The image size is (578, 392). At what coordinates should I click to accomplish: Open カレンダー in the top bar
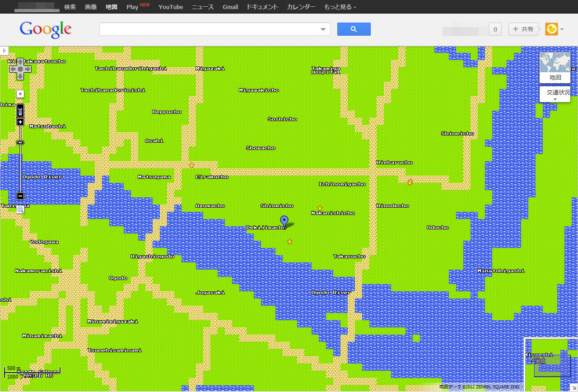pos(301,7)
